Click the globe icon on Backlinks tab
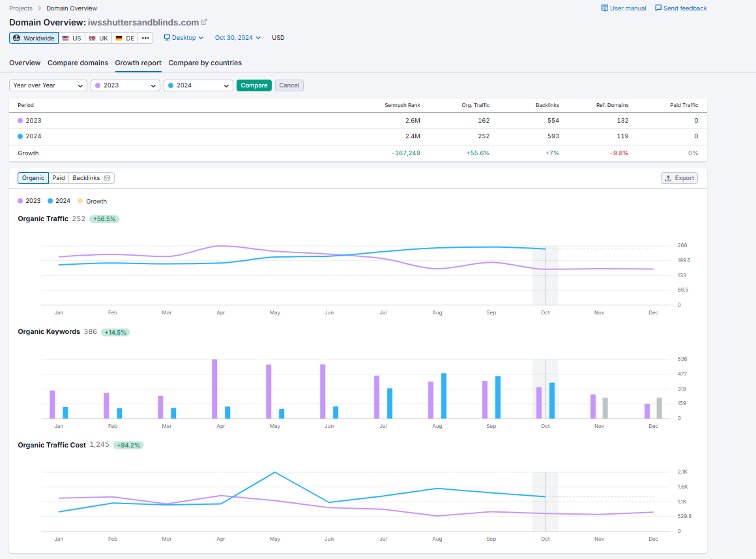 pos(107,178)
